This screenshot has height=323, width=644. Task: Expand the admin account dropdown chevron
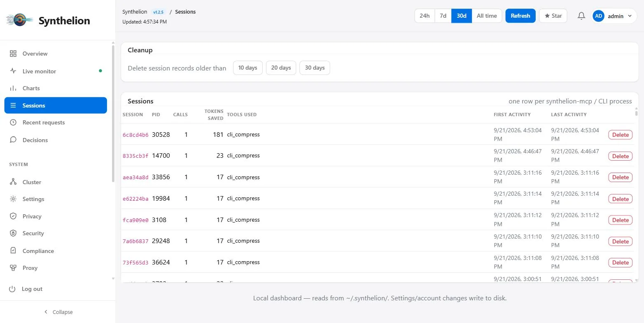pos(630,16)
